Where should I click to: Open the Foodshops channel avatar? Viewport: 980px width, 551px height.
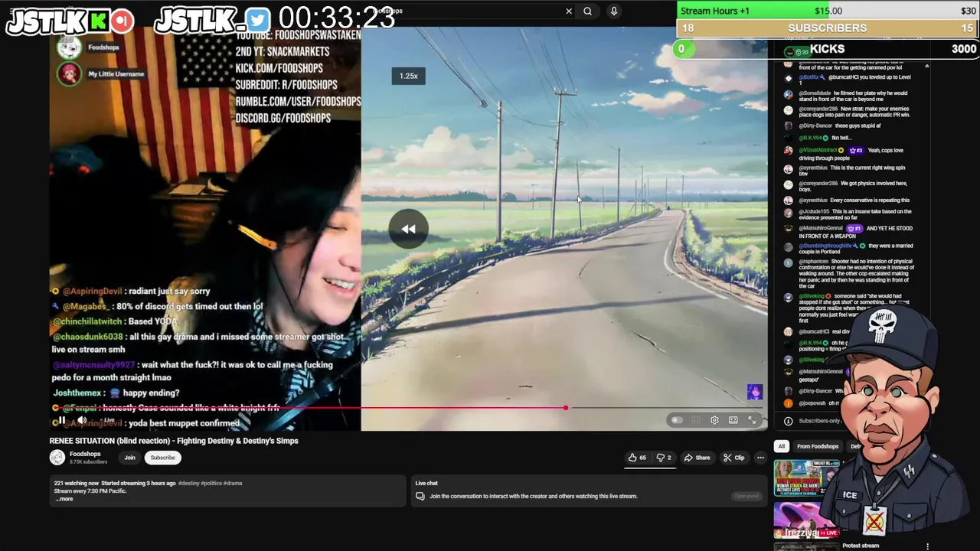(x=57, y=458)
